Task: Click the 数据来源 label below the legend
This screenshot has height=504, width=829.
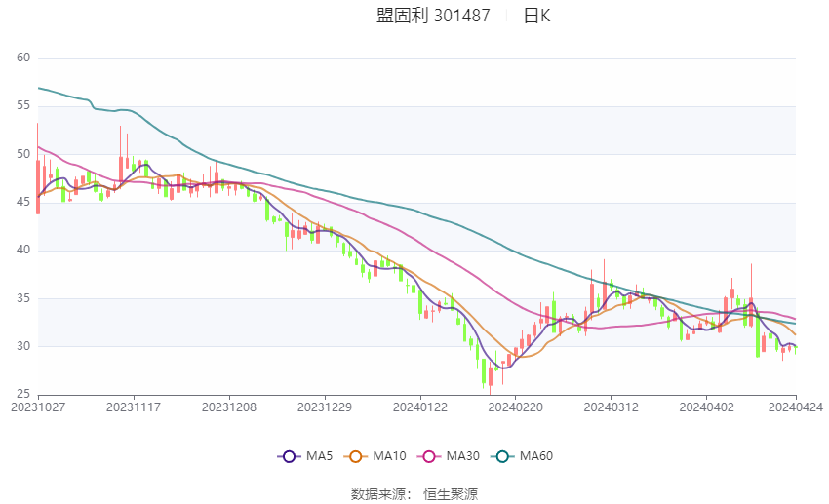Action: [378, 494]
